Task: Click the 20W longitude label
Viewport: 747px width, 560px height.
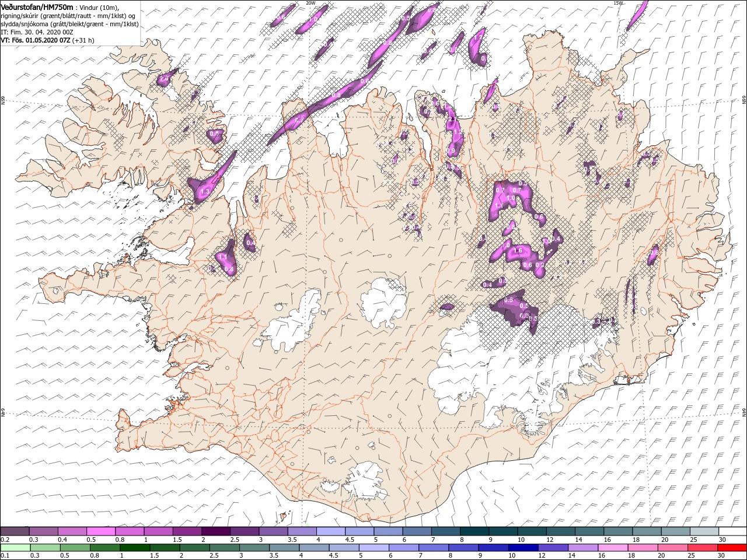Action: point(310,3)
